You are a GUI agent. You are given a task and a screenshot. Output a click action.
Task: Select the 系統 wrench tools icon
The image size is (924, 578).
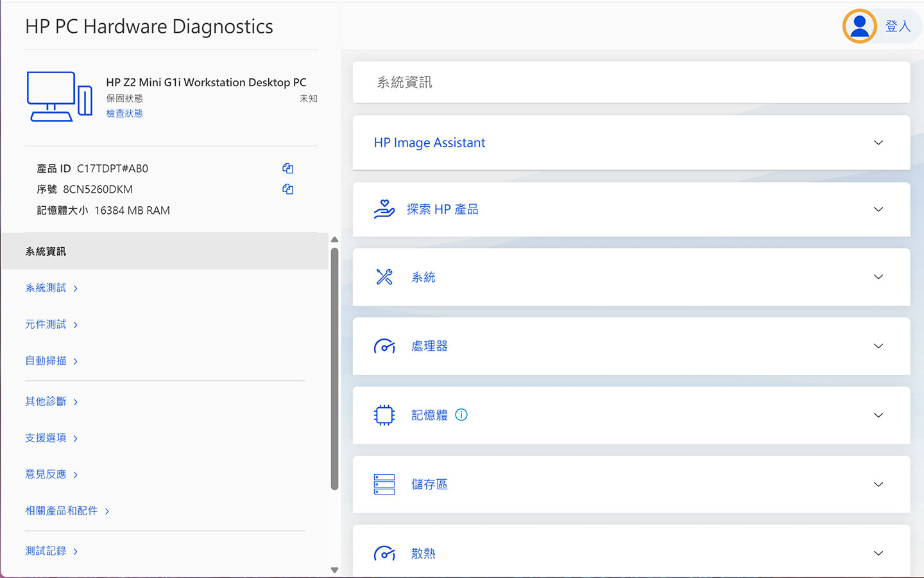point(384,277)
